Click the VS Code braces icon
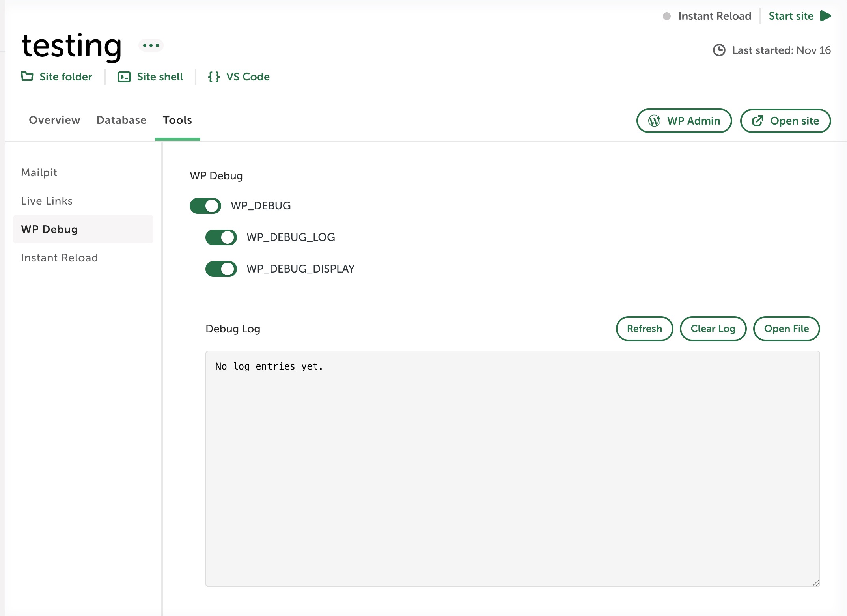The height and width of the screenshot is (616, 847). point(214,77)
